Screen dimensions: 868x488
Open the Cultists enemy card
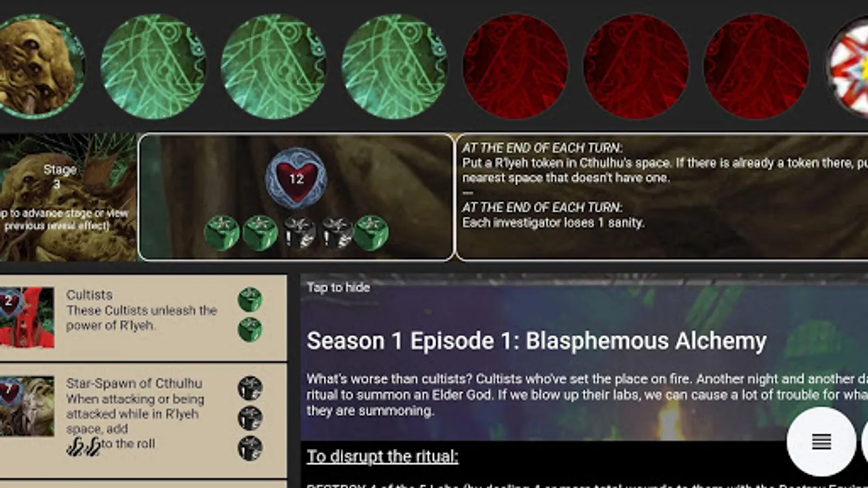pos(143,318)
